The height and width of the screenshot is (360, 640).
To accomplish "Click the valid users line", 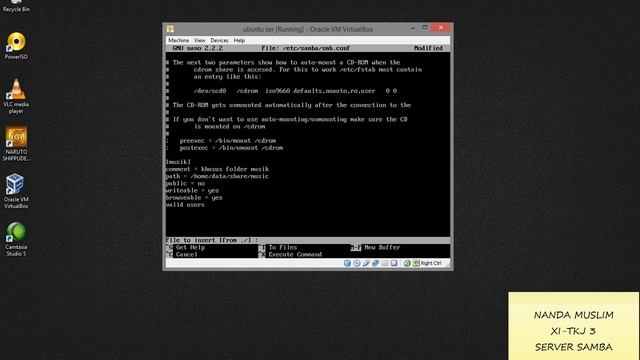I will point(185,204).
